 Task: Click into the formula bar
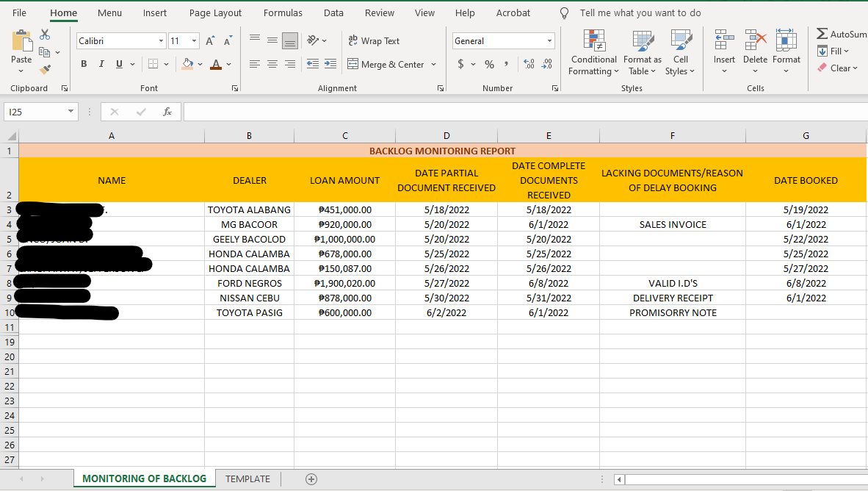tap(525, 112)
